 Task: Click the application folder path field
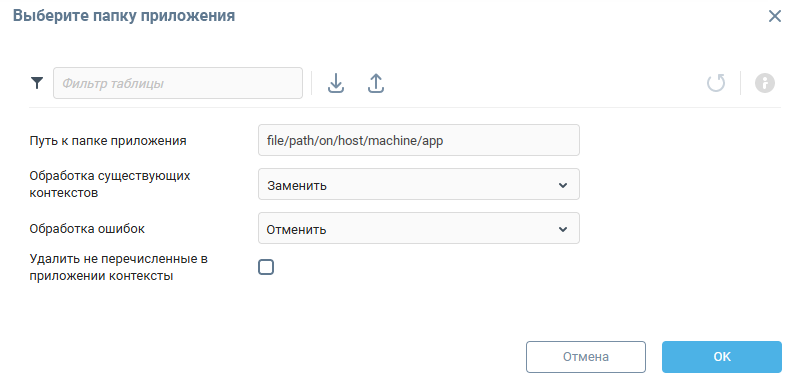pos(419,140)
